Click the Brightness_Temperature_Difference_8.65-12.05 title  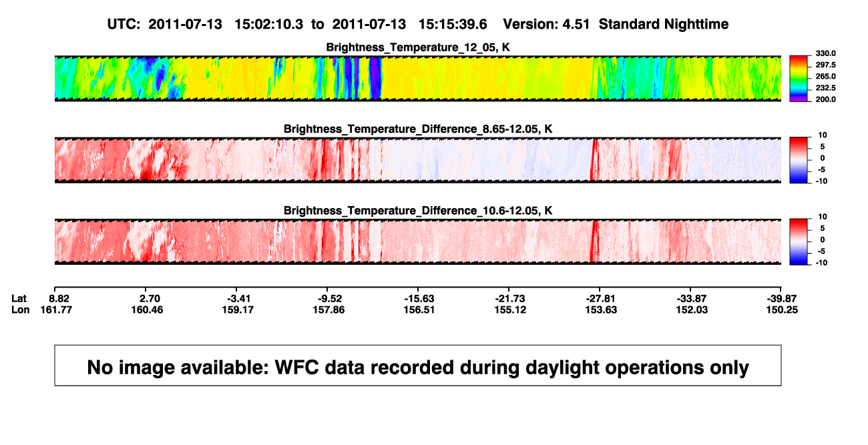[418, 129]
